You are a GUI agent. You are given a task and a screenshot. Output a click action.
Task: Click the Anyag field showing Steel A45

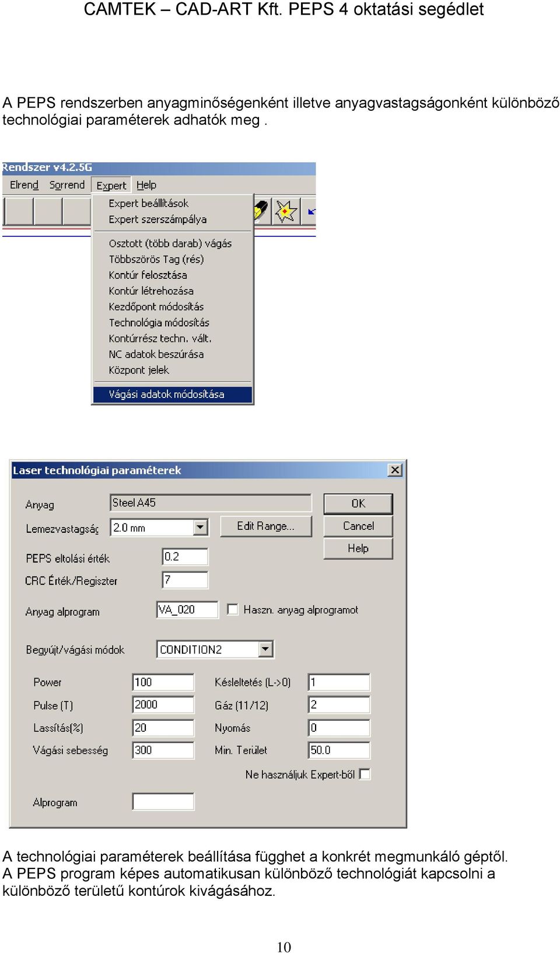pos(211,503)
